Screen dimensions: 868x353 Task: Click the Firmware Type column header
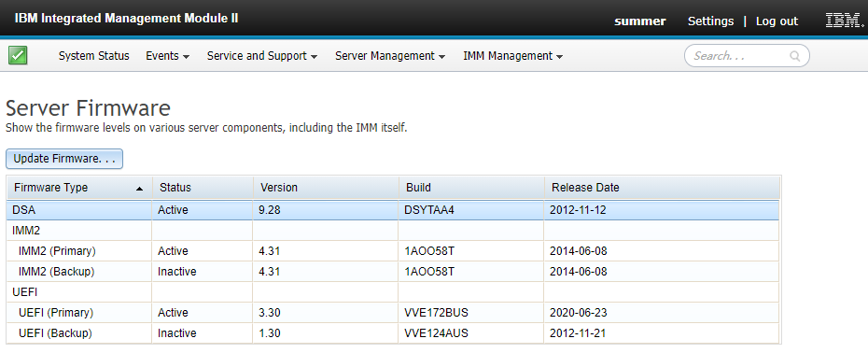(79, 188)
